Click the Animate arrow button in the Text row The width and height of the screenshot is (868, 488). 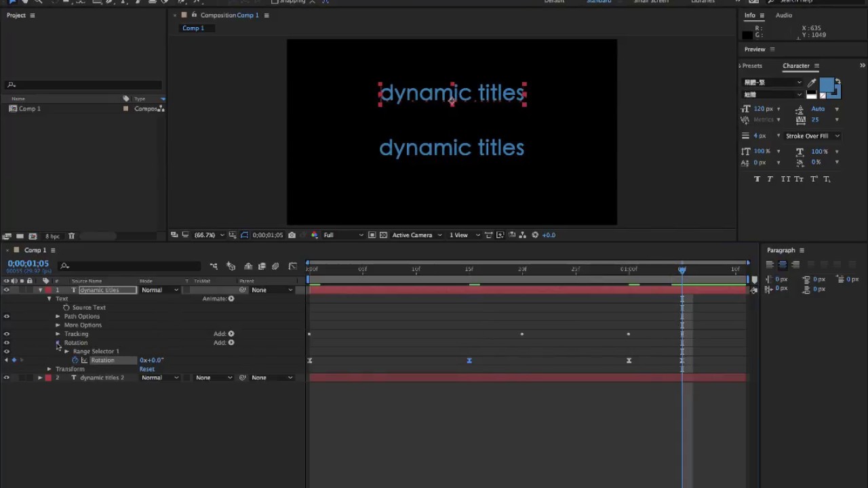click(231, 299)
